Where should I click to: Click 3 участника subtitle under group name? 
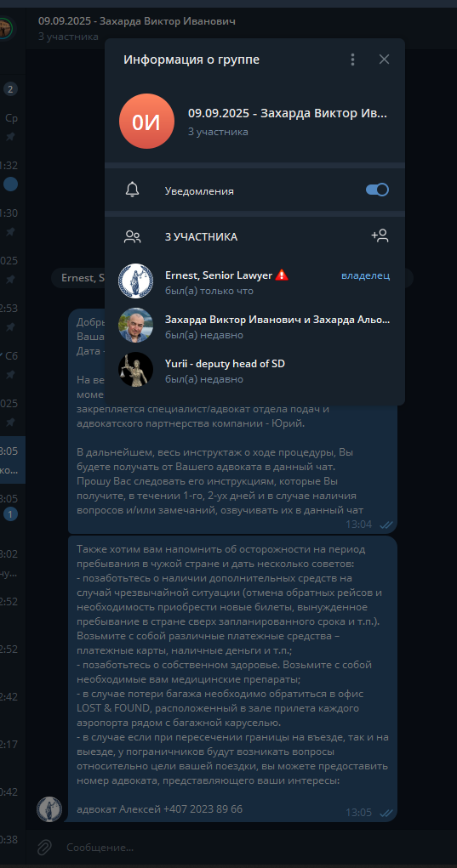coord(218,132)
